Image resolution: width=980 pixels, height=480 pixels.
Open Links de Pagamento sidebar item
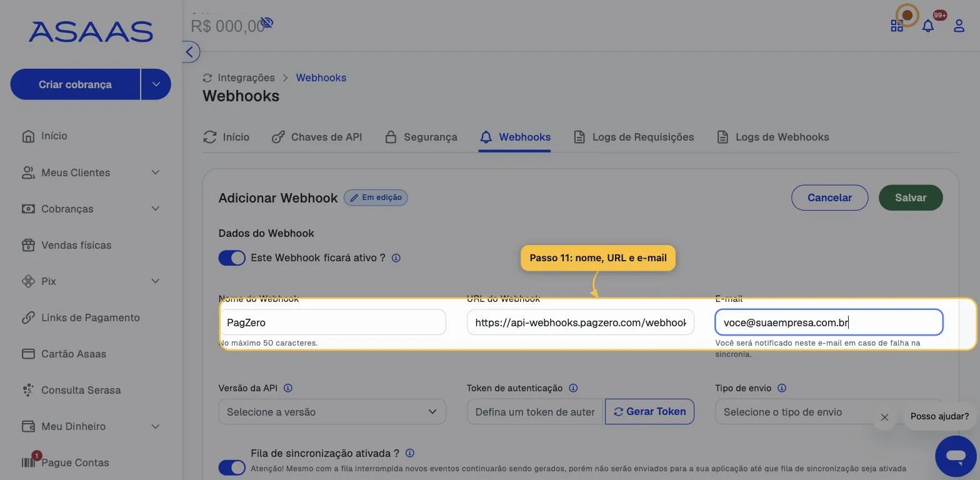tap(91, 317)
